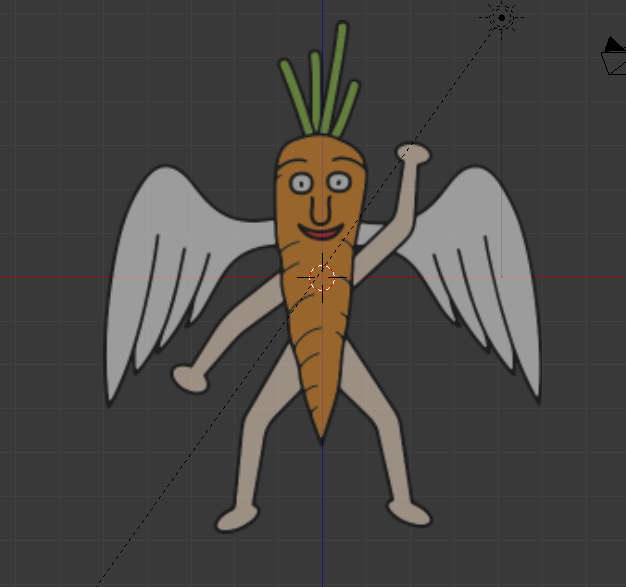This screenshot has height=587, width=626.
Task: Click the carrot's red smiling mouth
Action: (321, 234)
